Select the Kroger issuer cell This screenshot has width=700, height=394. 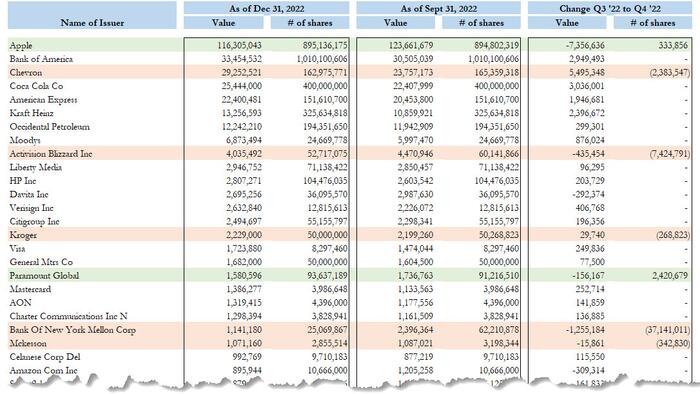23,235
